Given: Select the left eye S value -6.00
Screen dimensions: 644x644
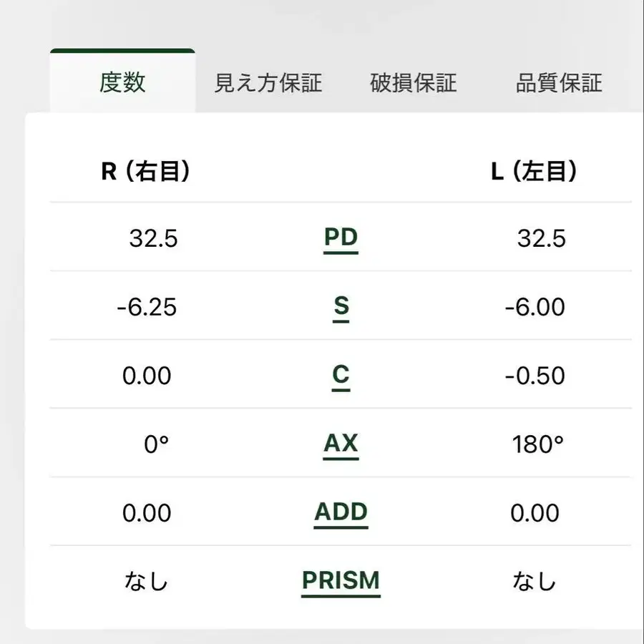Looking at the screenshot, I should [535, 308].
